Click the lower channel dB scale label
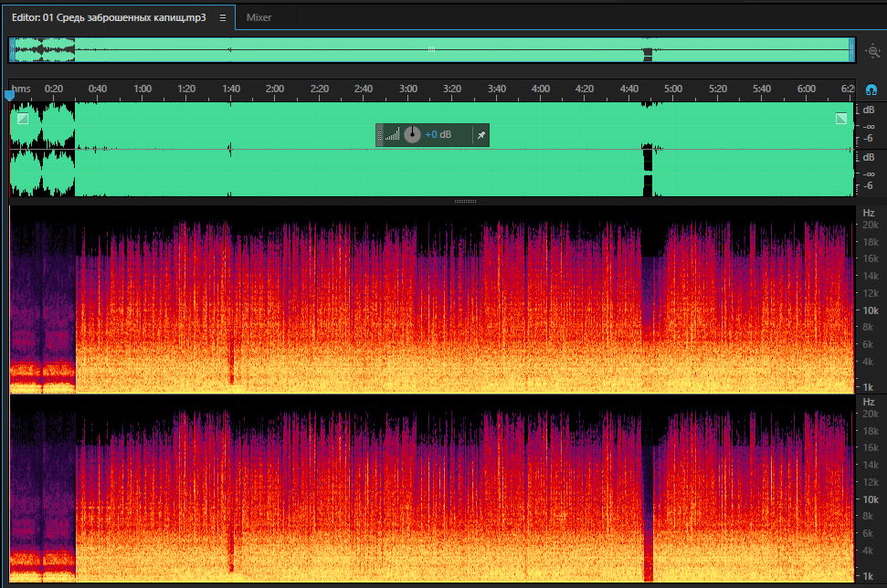The width and height of the screenshot is (887, 588). (869, 157)
